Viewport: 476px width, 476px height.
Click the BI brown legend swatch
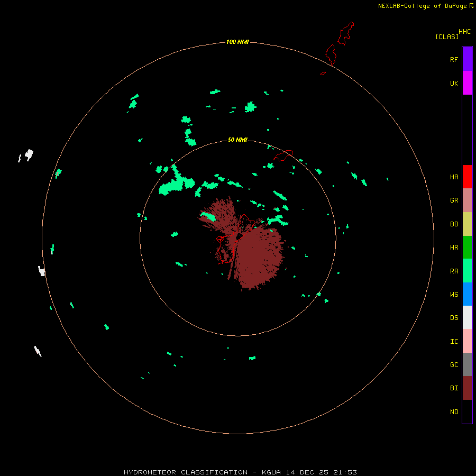tap(467, 388)
